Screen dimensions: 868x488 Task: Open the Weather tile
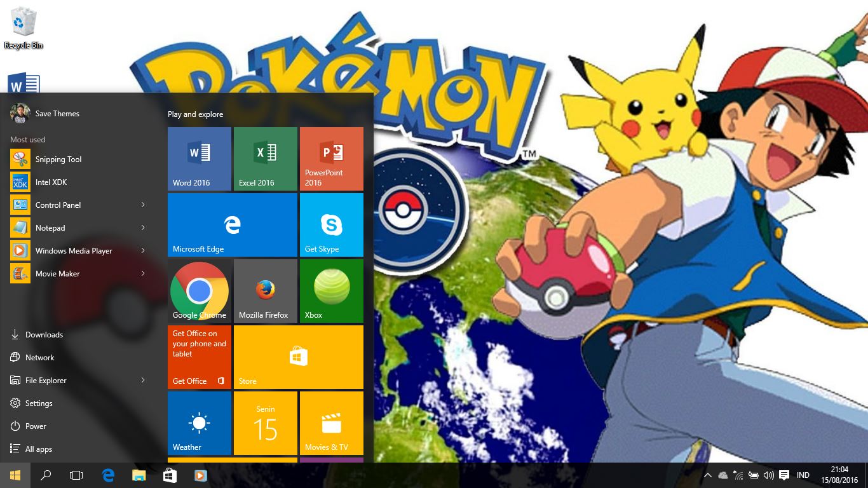200,423
